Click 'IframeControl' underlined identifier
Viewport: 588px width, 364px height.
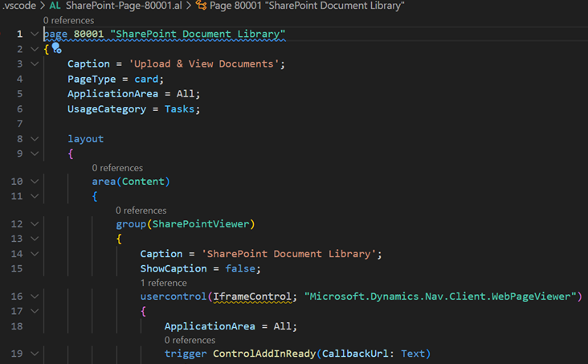tap(252, 297)
